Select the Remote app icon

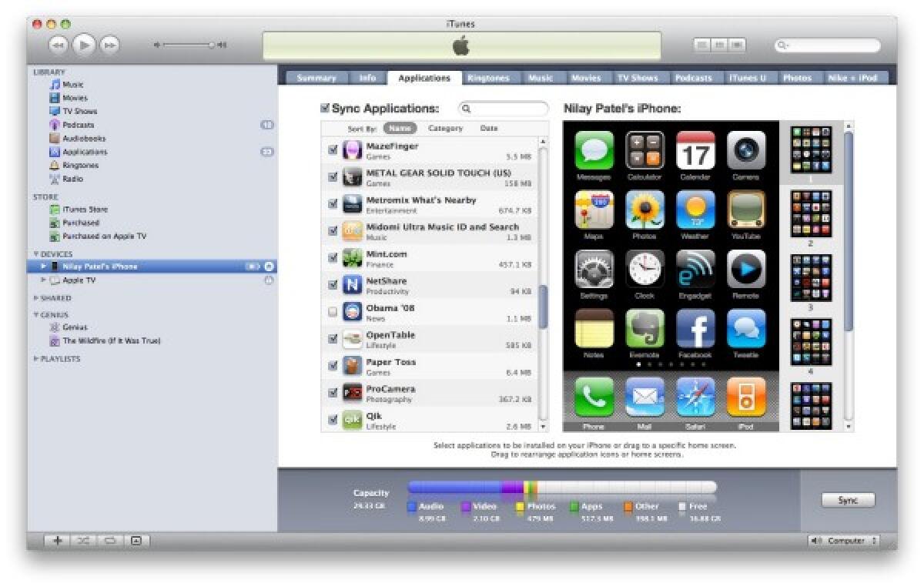click(746, 269)
